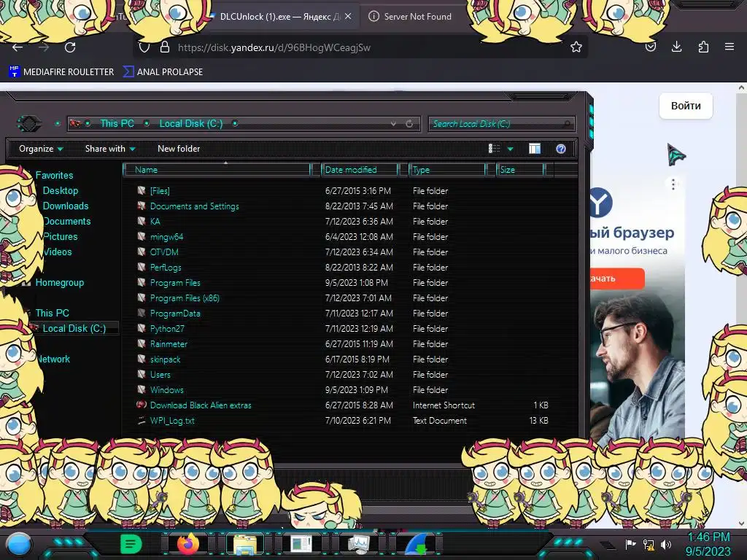Click the taskbar network tray icon
747x560 pixels.
(649, 544)
